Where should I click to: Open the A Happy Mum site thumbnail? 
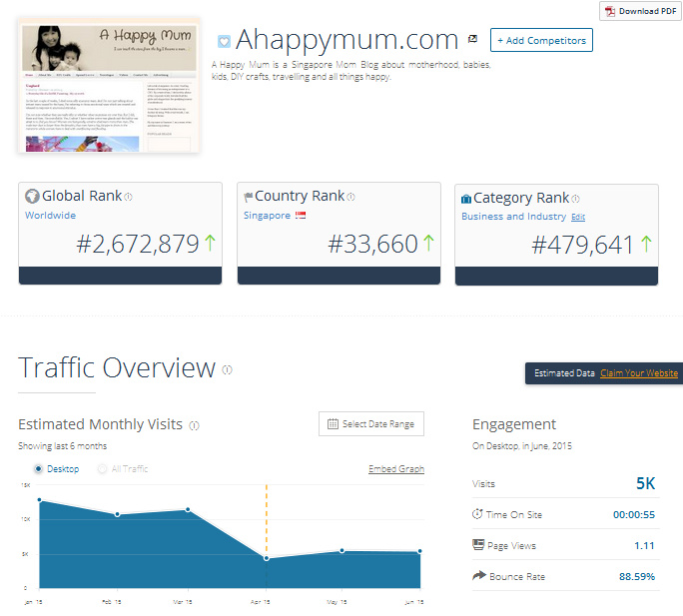[x=109, y=86]
